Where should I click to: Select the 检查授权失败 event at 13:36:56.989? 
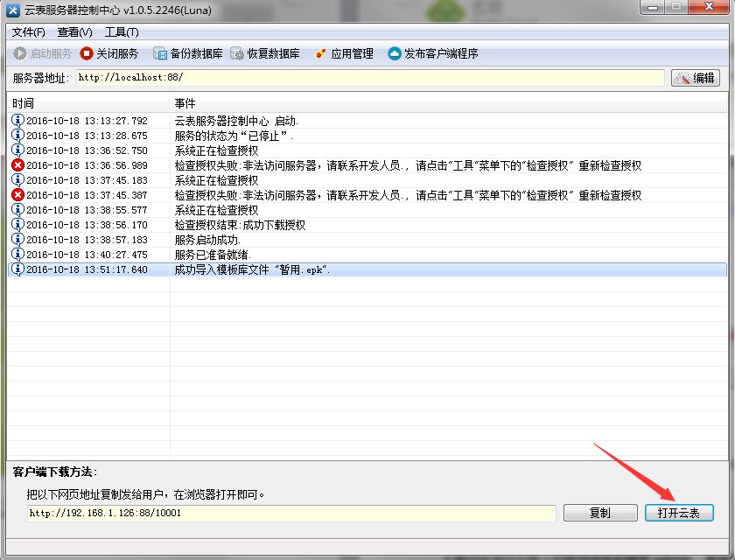click(408, 165)
